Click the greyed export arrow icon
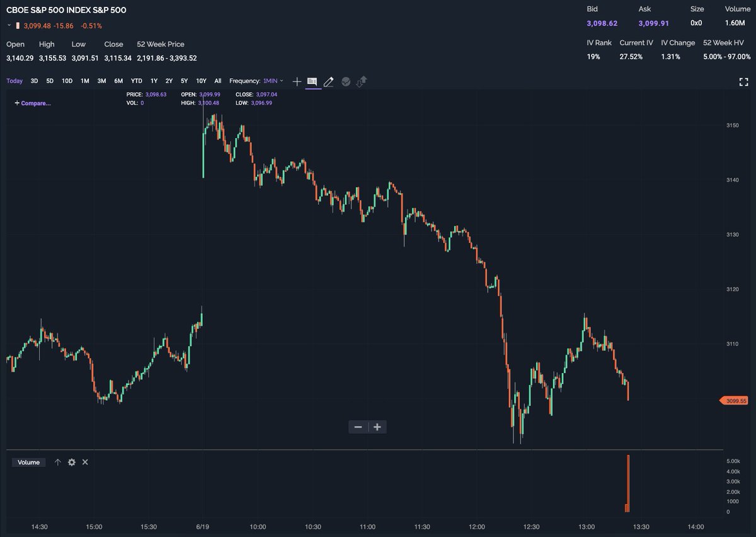 [362, 81]
